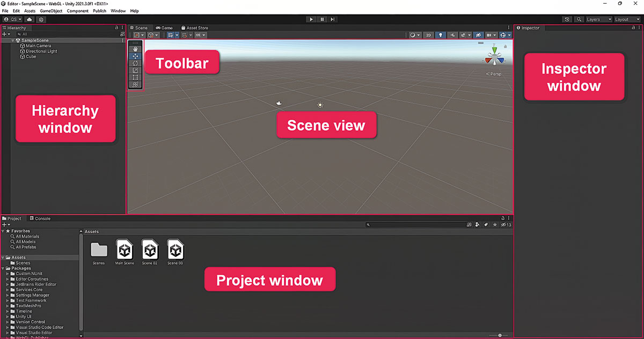Image resolution: width=644 pixels, height=339 pixels.
Task: Click the cloud services icon
Action: click(x=30, y=19)
